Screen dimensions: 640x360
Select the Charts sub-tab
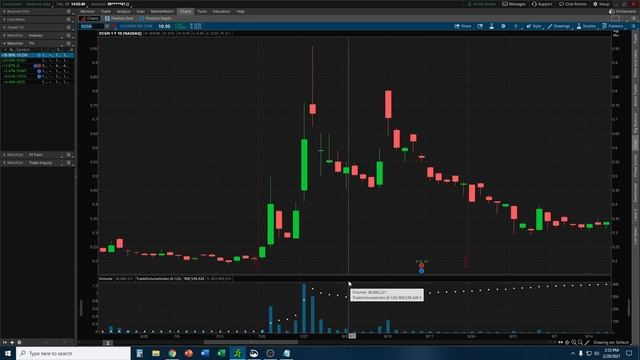pyautogui.click(x=90, y=18)
